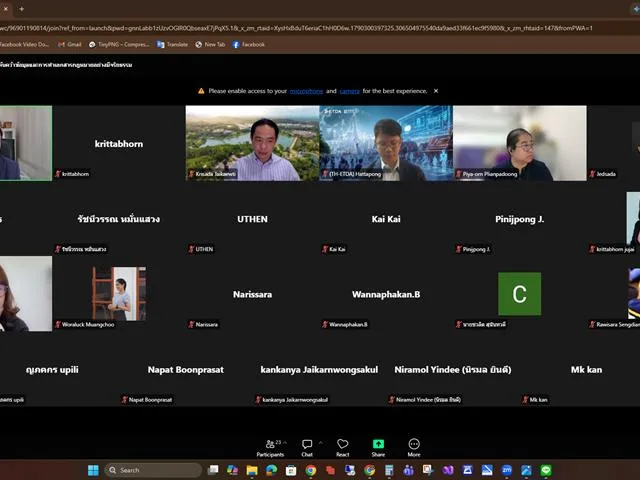Screen dimensions: 640x480
Task: Click the microphone link in the warning banner
Action: [x=306, y=91]
